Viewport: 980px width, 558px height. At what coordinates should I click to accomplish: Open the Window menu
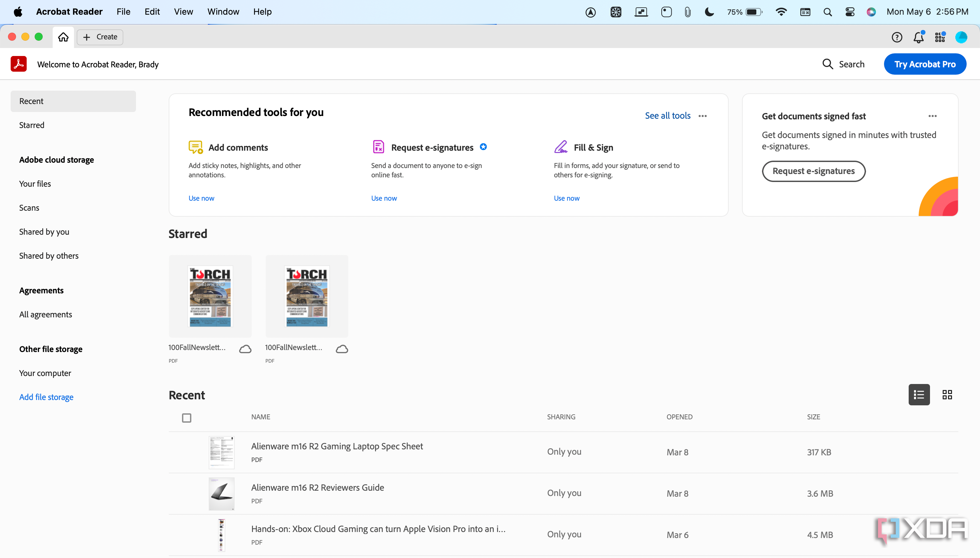pos(223,11)
